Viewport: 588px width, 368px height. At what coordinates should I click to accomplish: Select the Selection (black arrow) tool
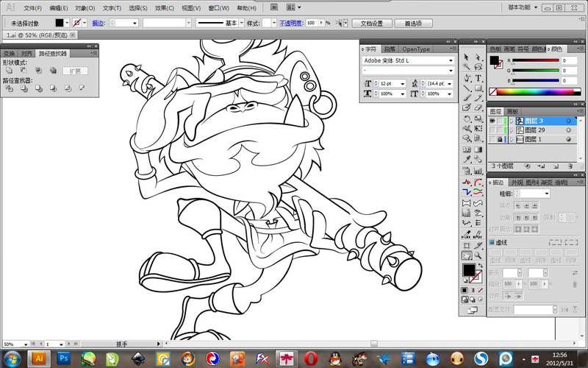tap(467, 57)
